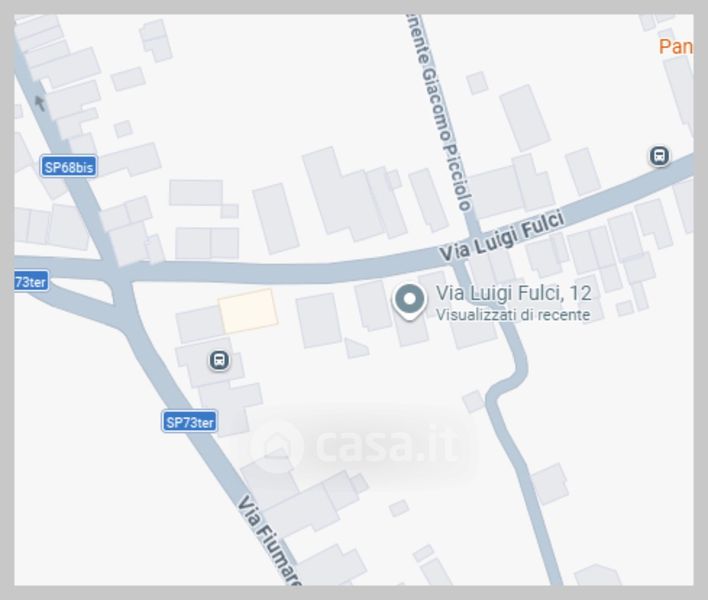Screen dimensions: 708x600
Task: Click the Via Luigi Fulci street name
Action: [x=502, y=236]
